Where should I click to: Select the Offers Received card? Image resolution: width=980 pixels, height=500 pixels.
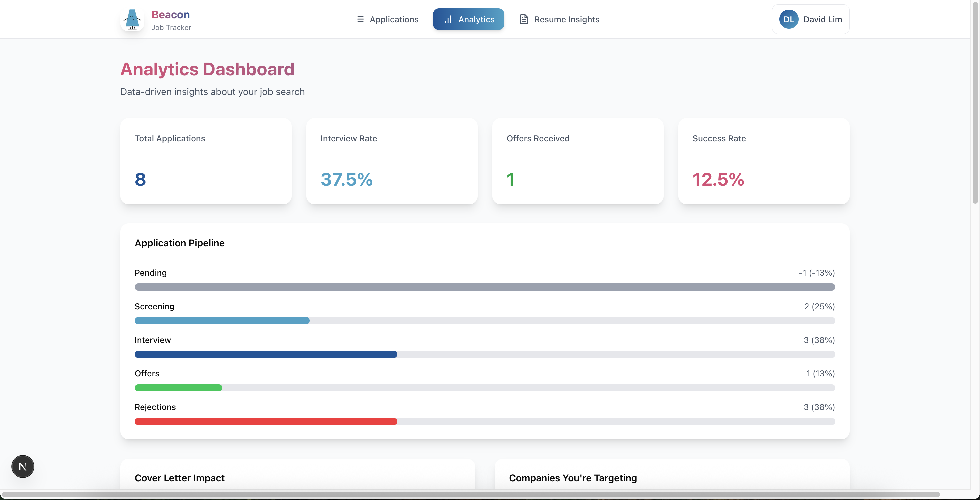(577, 161)
